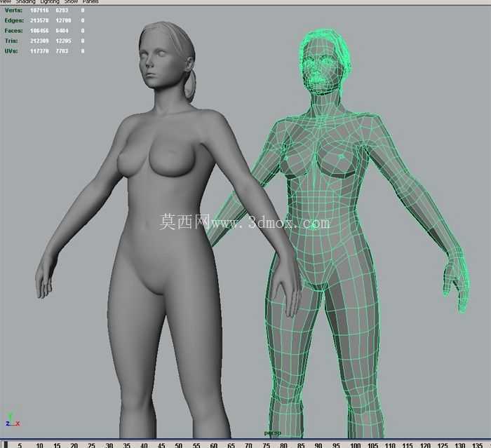Click the 'Tris:' poly count label
The width and height of the screenshot is (491, 448).
(12, 41)
